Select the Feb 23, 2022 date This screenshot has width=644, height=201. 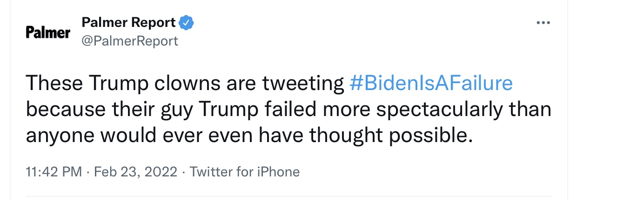pyautogui.click(x=136, y=172)
